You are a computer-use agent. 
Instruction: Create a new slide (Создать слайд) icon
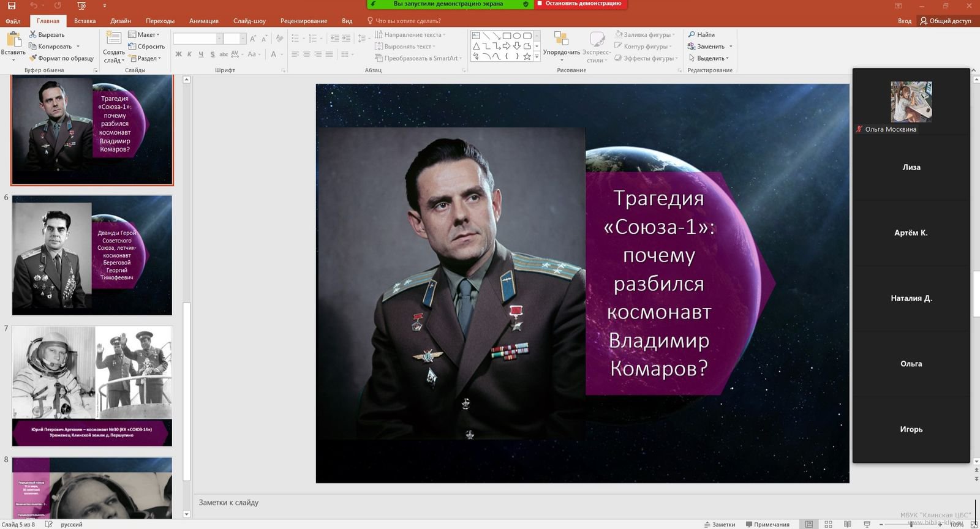pyautogui.click(x=113, y=38)
